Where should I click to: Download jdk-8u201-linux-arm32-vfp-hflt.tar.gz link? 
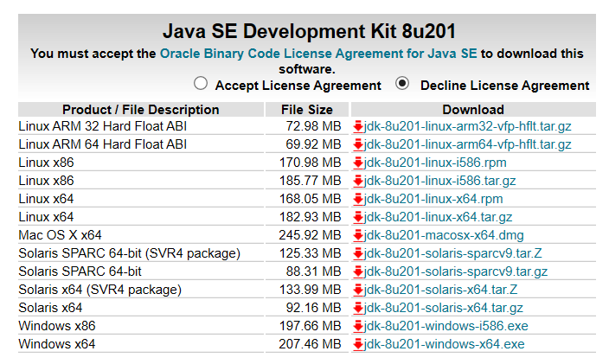tap(468, 126)
